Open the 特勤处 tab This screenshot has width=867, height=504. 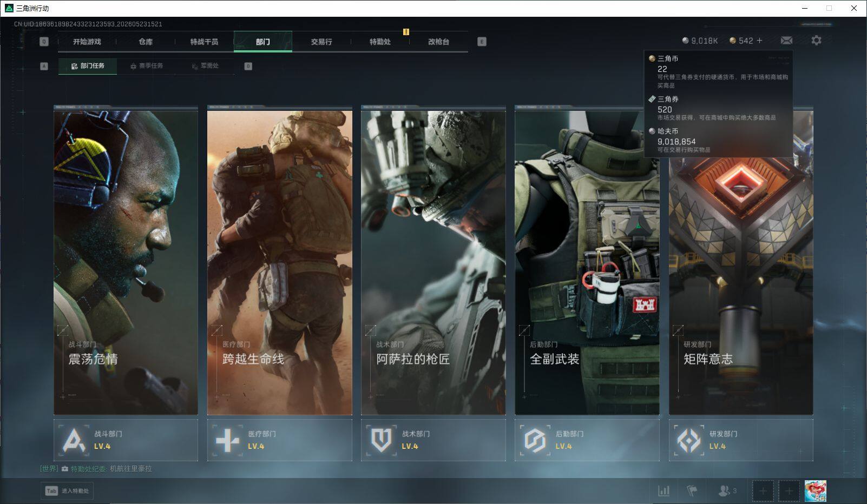click(380, 42)
